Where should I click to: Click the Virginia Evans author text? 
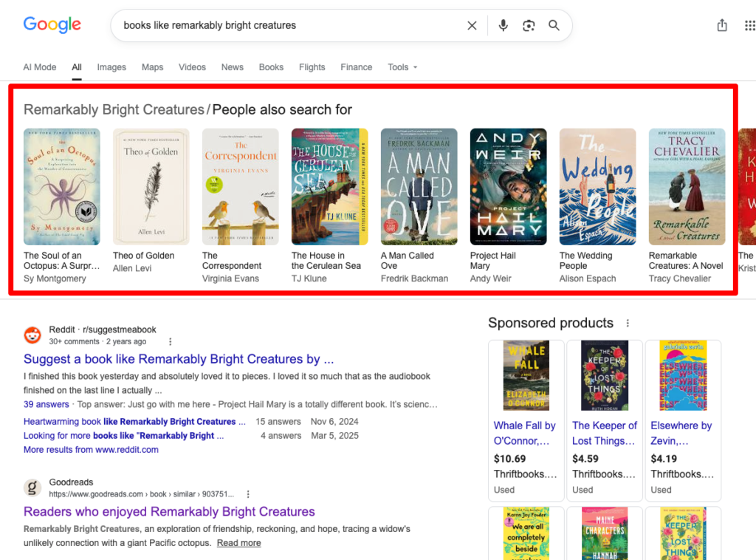pyautogui.click(x=230, y=279)
